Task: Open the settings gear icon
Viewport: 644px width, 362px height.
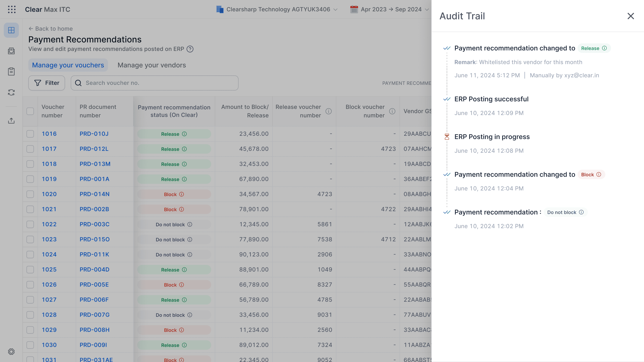Action: click(x=11, y=351)
